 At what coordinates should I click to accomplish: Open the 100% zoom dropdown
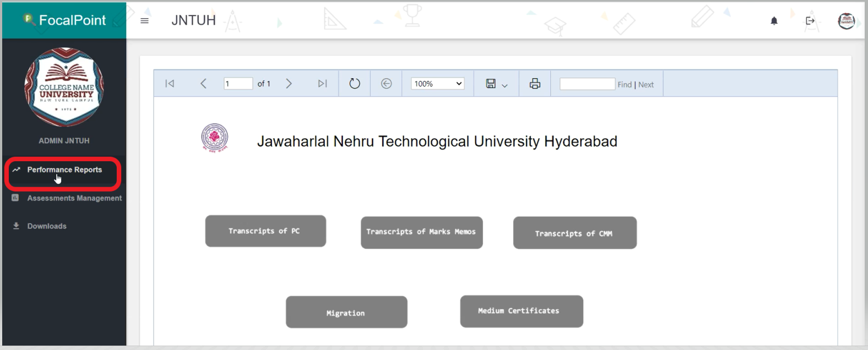pyautogui.click(x=437, y=84)
